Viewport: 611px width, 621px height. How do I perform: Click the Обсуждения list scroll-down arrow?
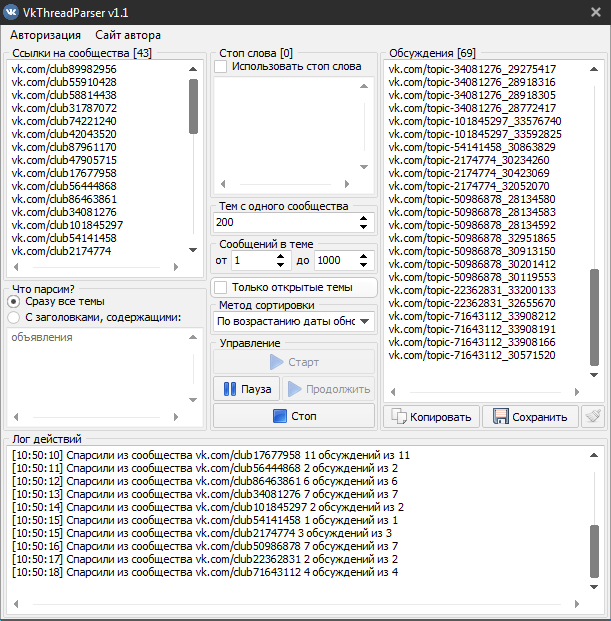[x=594, y=375]
